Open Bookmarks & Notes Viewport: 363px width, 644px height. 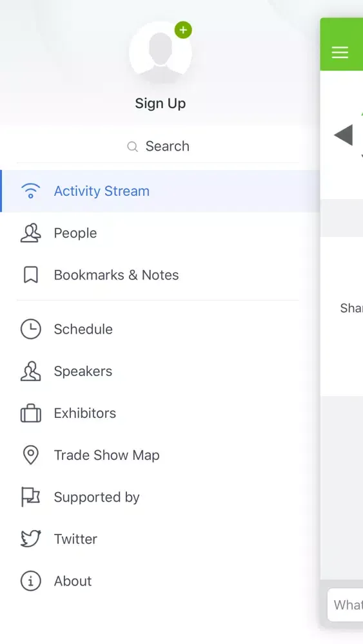pyautogui.click(x=160, y=275)
